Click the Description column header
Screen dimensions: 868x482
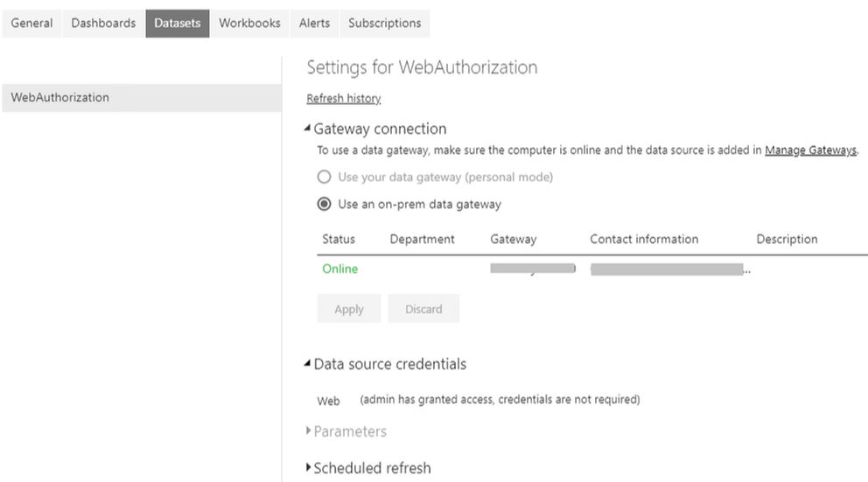787,239
